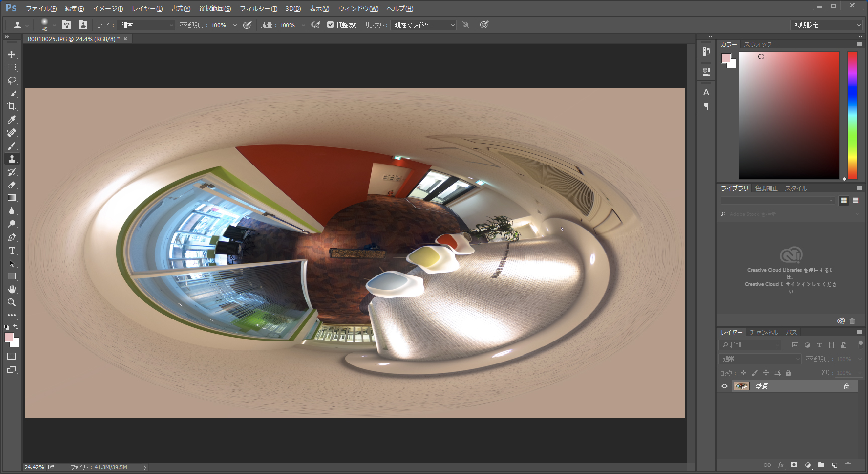Create a new group folder button
This screenshot has width=868, height=474.
pyautogui.click(x=821, y=465)
